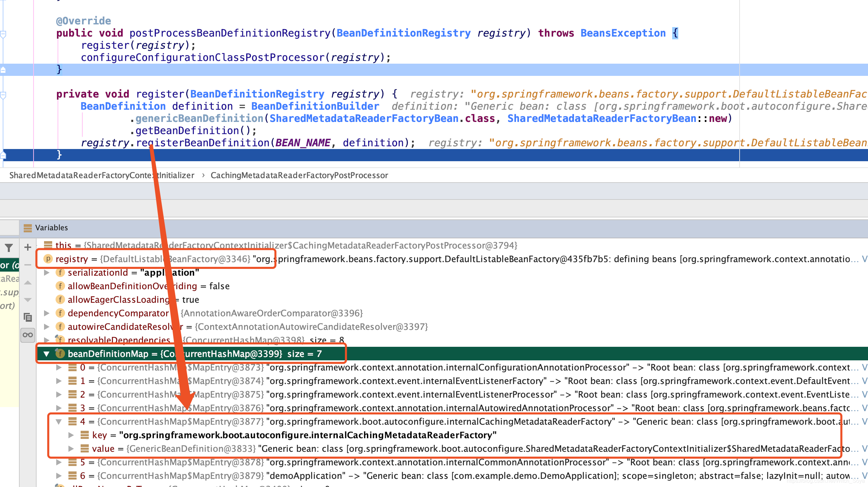
Task: Expand the serializationId field
Action: click(x=47, y=273)
